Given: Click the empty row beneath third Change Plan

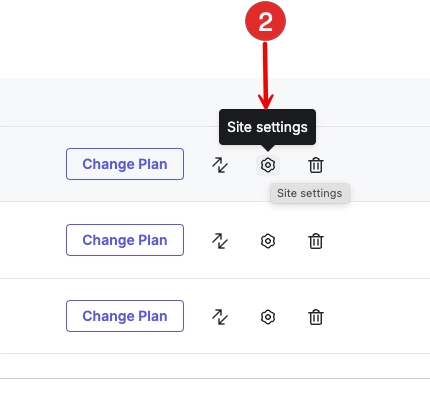Looking at the screenshot, I should point(215,366).
